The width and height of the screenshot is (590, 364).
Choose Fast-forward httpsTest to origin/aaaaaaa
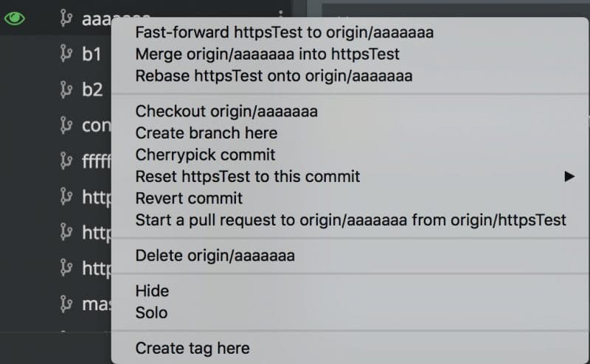coord(285,32)
